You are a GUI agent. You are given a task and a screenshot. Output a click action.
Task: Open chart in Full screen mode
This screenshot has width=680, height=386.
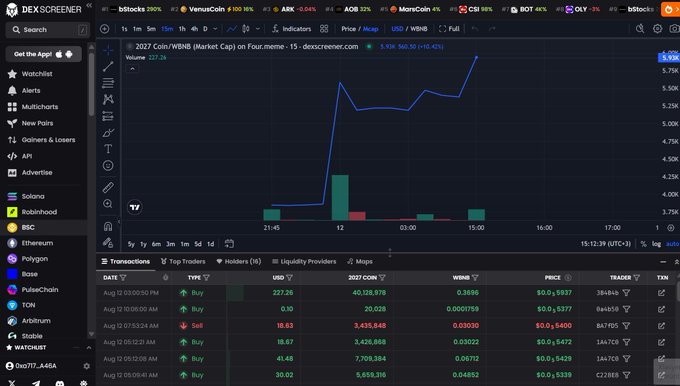(x=449, y=29)
